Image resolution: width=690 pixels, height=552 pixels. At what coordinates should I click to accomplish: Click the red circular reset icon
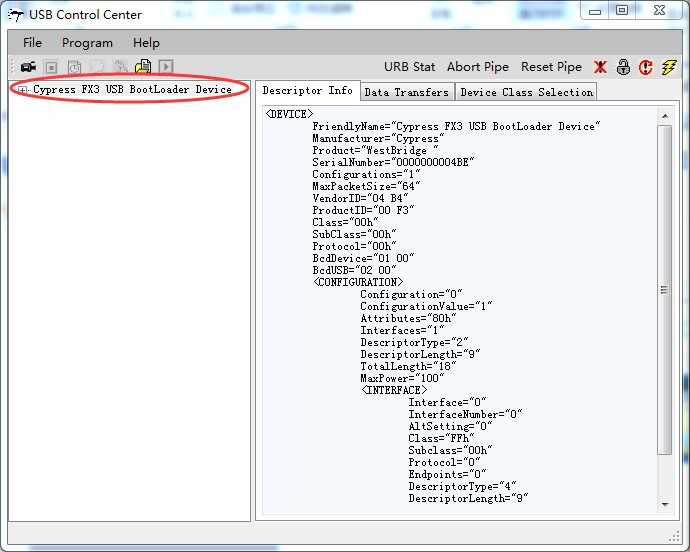coord(646,67)
